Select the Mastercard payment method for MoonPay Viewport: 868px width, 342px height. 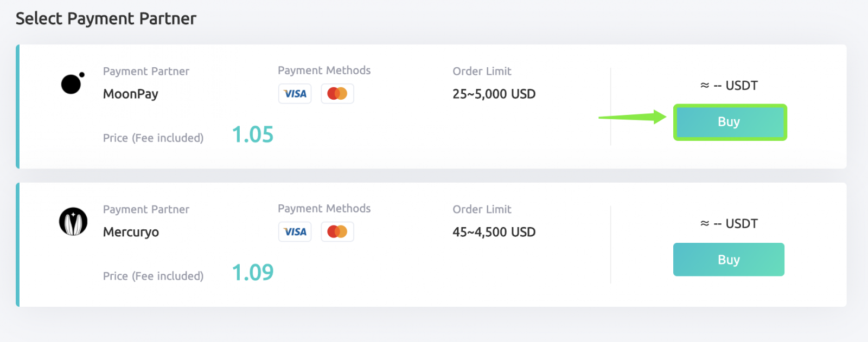click(337, 93)
